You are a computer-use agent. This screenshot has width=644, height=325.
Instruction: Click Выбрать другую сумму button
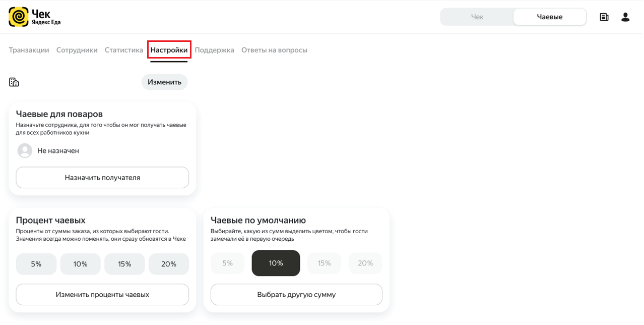click(x=296, y=295)
